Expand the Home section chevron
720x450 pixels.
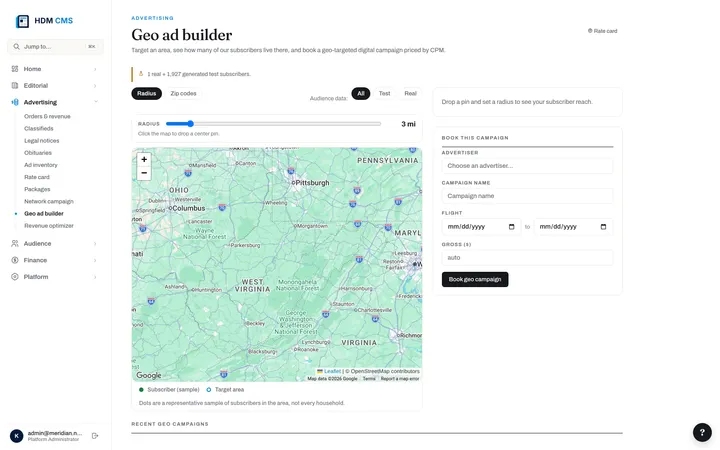[x=95, y=69]
